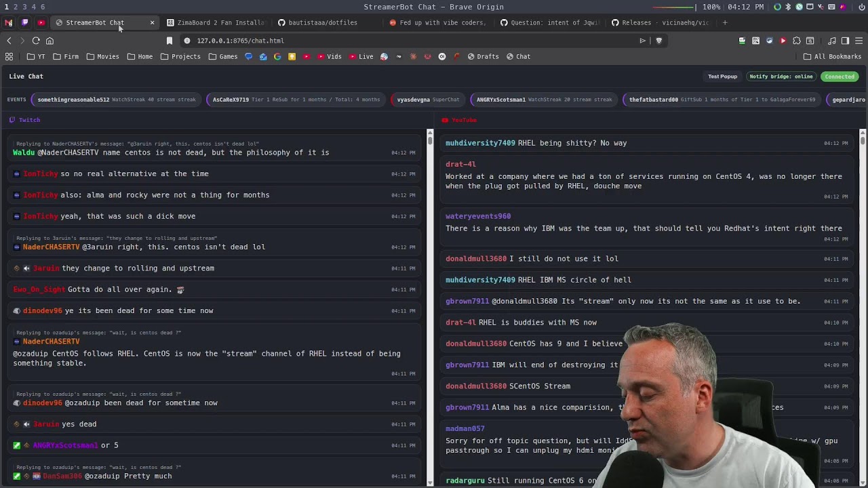The height and width of the screenshot is (488, 868).
Task: Switch to ZimaBoard 2 Fan Installation tab
Action: [x=216, y=22]
